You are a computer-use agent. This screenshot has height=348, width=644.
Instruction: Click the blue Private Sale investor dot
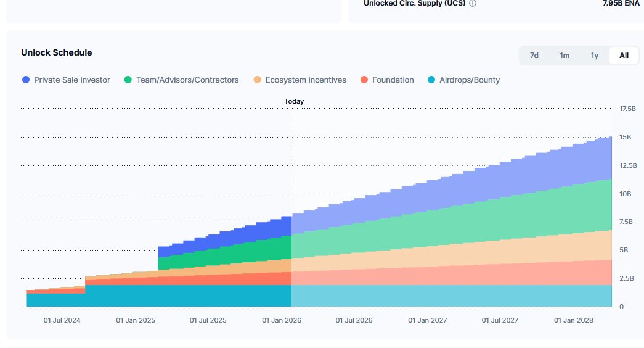tap(26, 80)
